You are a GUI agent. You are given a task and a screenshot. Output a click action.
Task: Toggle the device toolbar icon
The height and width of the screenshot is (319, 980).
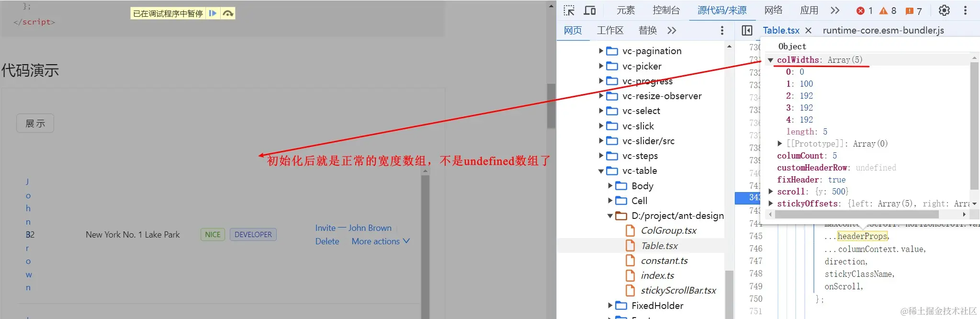(x=590, y=11)
